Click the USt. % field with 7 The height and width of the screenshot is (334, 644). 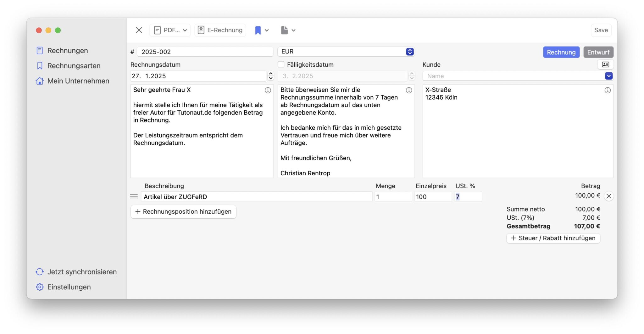point(468,197)
